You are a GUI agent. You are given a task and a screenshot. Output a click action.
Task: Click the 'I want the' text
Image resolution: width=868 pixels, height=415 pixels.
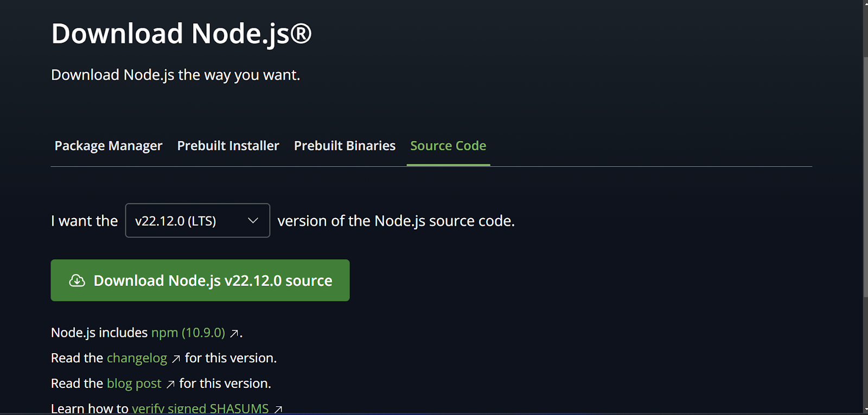pos(84,221)
